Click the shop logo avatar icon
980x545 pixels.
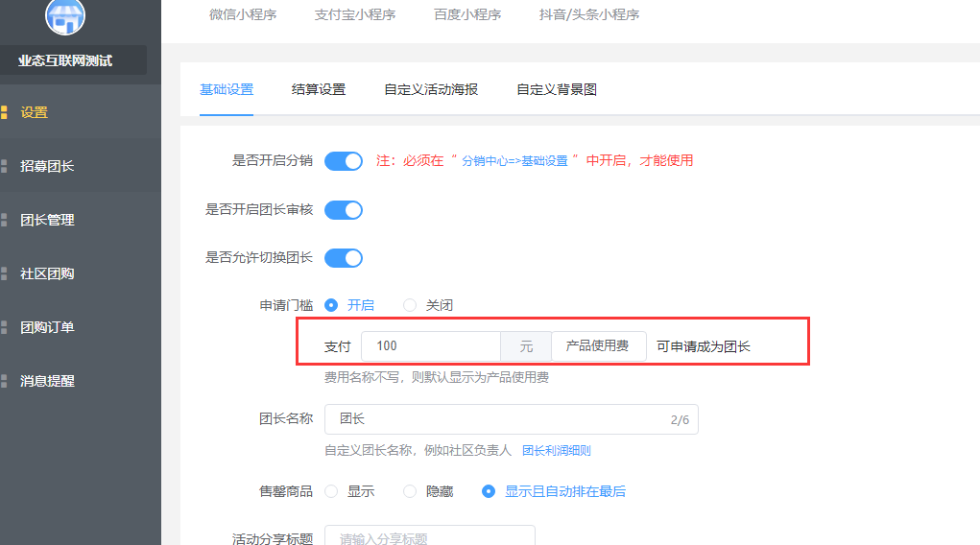pos(65,15)
